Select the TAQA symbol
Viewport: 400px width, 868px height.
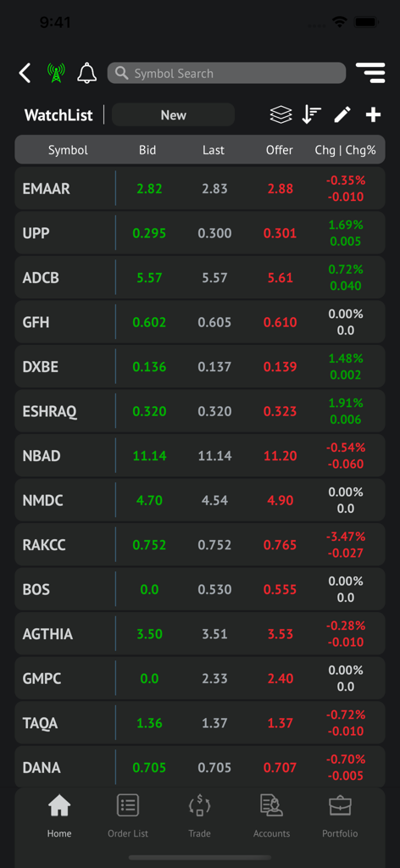tap(40, 724)
